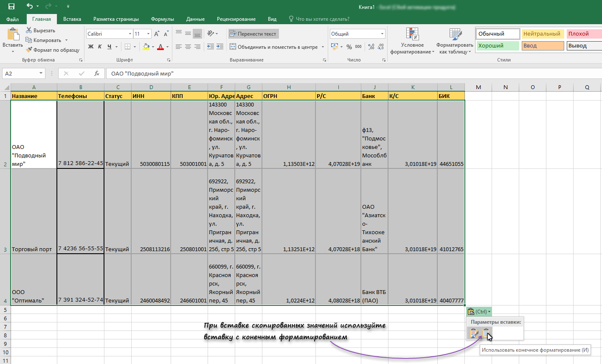
Task: Align cell text to the left
Action: [179, 47]
